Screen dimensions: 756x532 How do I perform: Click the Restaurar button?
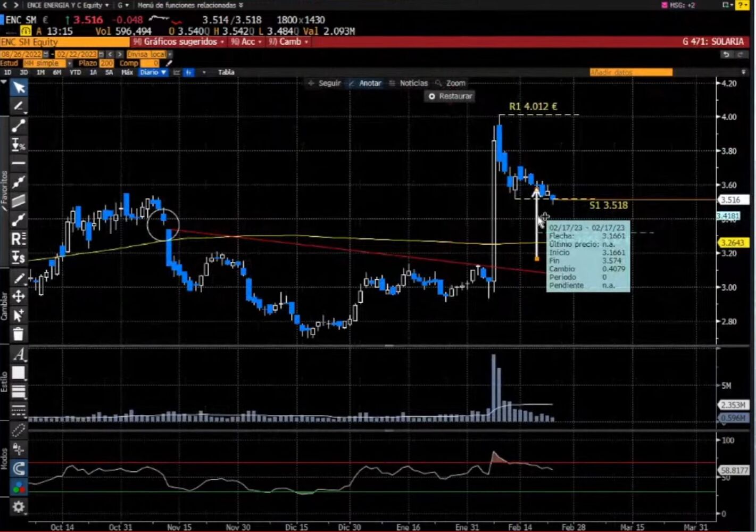[x=450, y=96]
